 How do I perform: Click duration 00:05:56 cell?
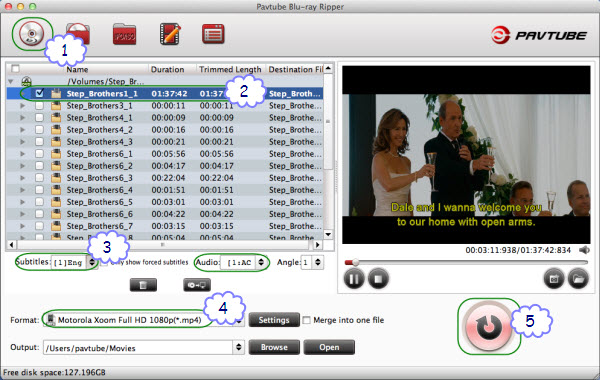pos(168,154)
